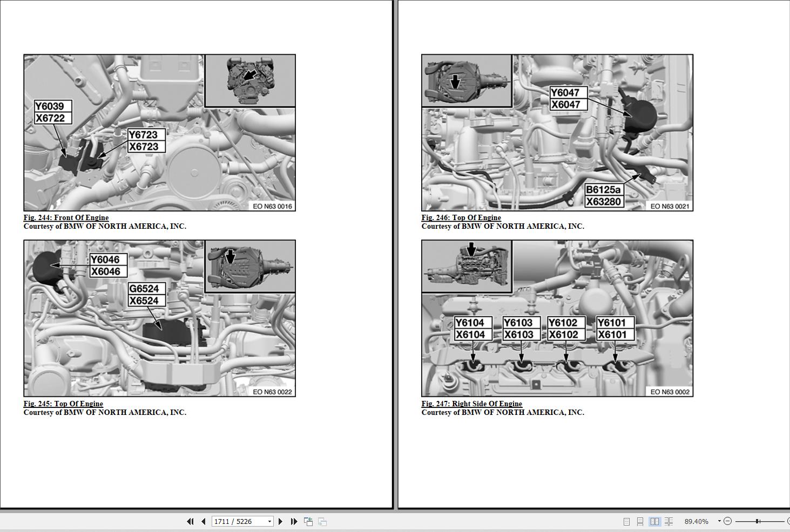Screen dimensions: 790x532
Task: Click the 89.40% zoom value
Action: click(x=696, y=521)
